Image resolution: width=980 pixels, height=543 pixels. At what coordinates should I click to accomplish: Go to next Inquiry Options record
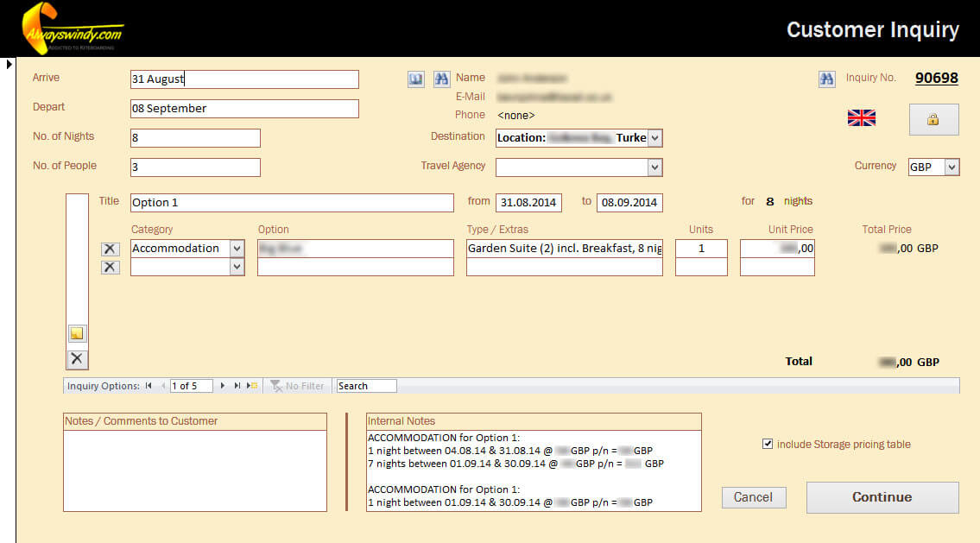pyautogui.click(x=223, y=386)
